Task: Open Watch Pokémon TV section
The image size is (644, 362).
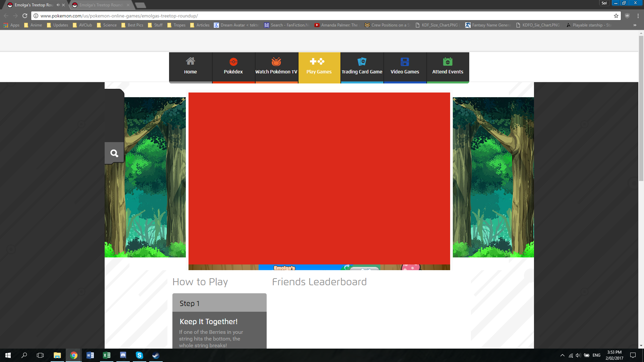Action: 276,67
